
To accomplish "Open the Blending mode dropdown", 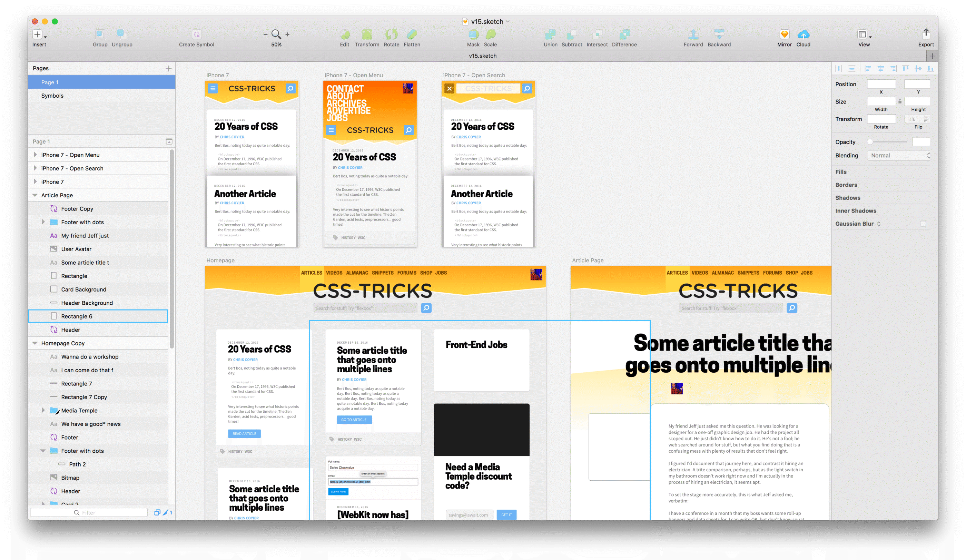I will [899, 156].
